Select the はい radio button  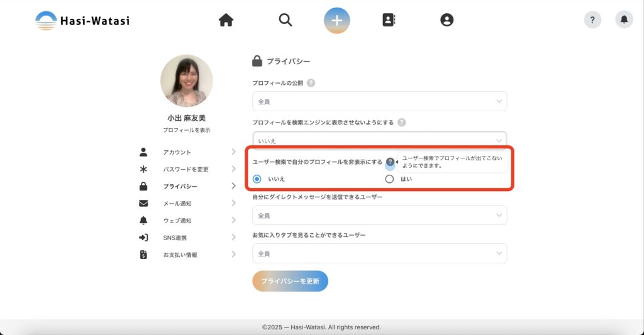pos(389,179)
